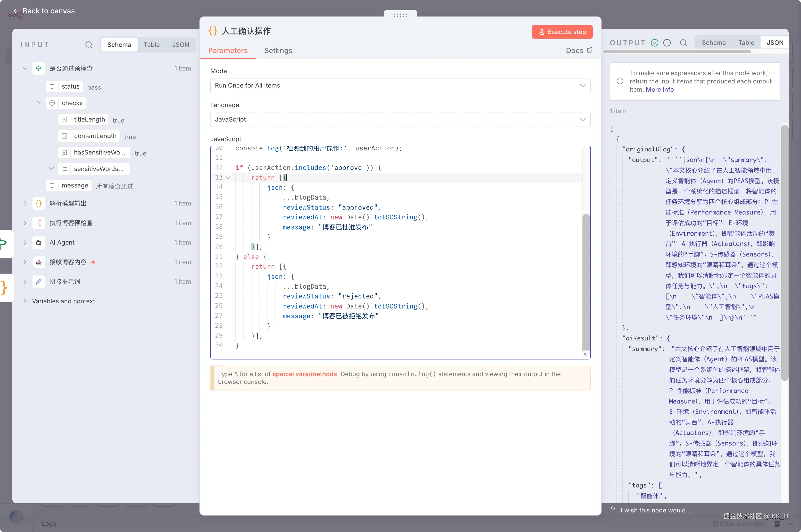Click the output info circle icon
Image resolution: width=801 pixels, height=532 pixels.
[667, 43]
